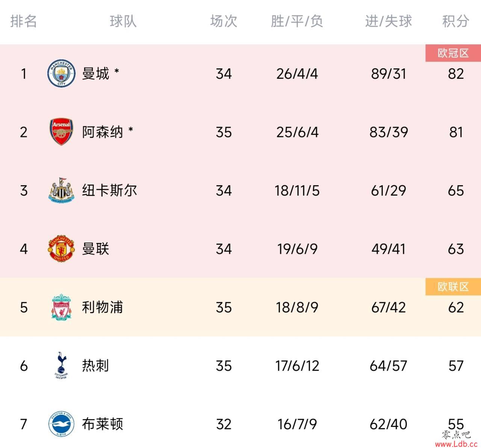This screenshot has width=481, height=448.
Task: Select the 欧冠区 badge label
Action: [x=453, y=53]
